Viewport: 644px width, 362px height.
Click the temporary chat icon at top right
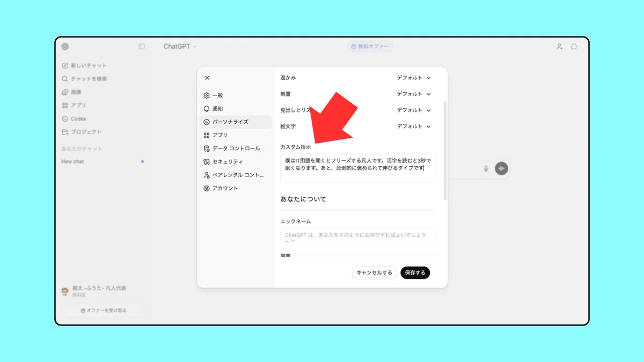pyautogui.click(x=574, y=47)
